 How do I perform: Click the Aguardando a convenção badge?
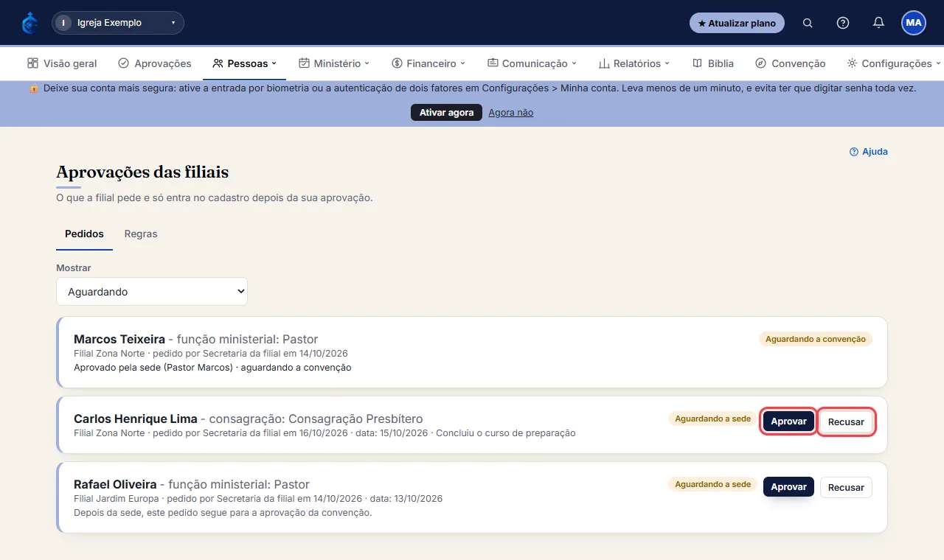pyautogui.click(x=816, y=339)
